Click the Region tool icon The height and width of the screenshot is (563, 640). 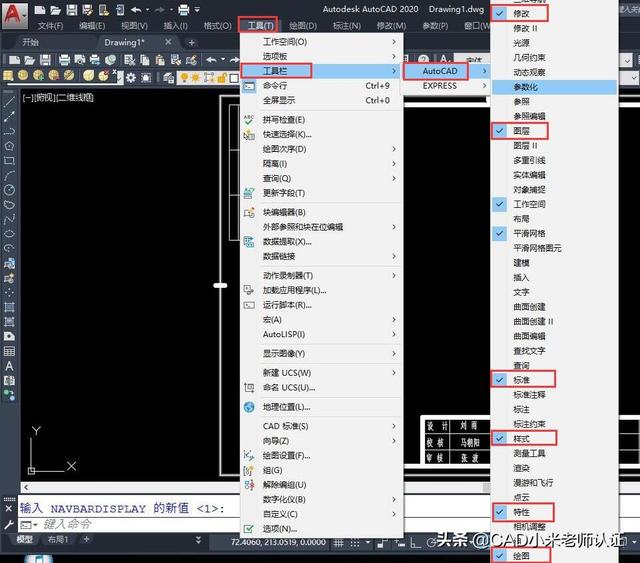[9, 336]
